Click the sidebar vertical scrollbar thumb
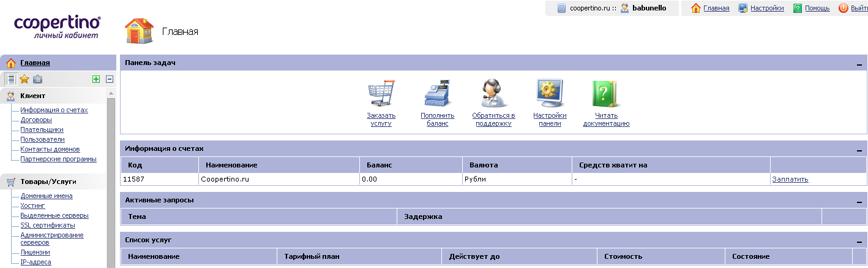868x268 pixels. (x=111, y=183)
